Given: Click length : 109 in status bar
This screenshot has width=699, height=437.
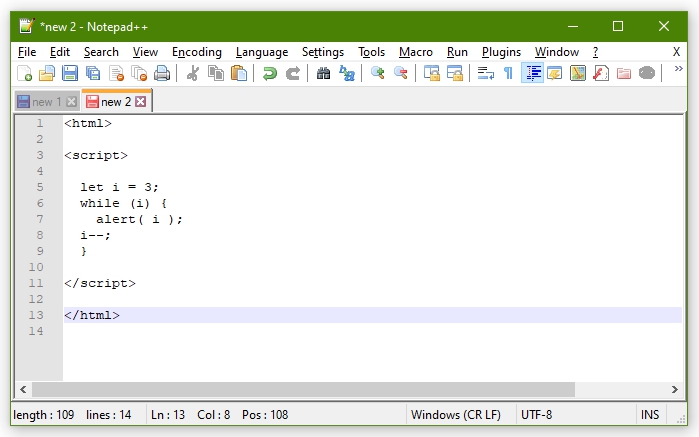Looking at the screenshot, I should 44,415.
